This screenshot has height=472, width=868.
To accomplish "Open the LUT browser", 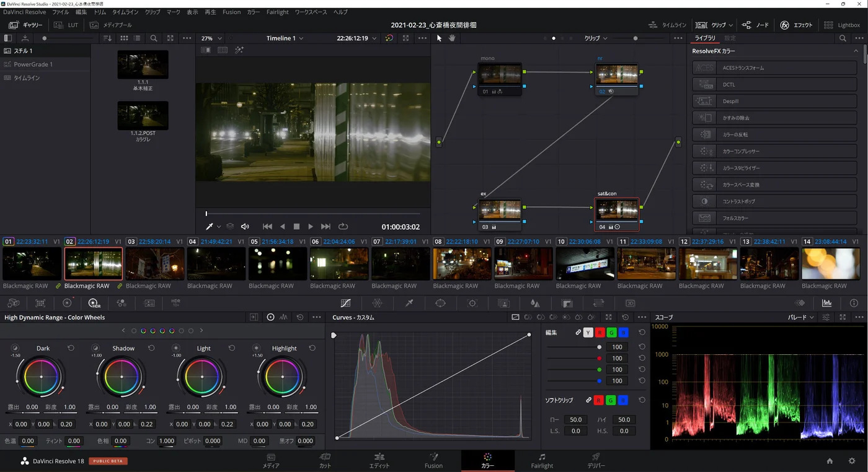I will [x=66, y=25].
